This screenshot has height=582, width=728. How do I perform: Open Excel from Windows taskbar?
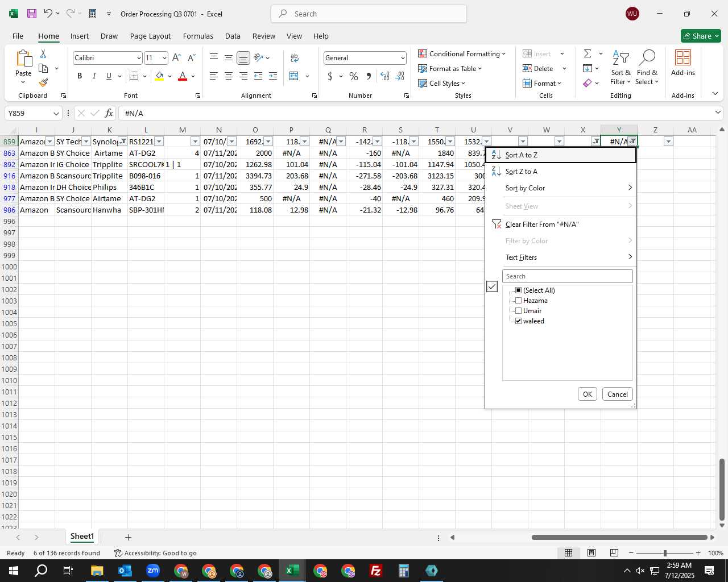pos(292,571)
